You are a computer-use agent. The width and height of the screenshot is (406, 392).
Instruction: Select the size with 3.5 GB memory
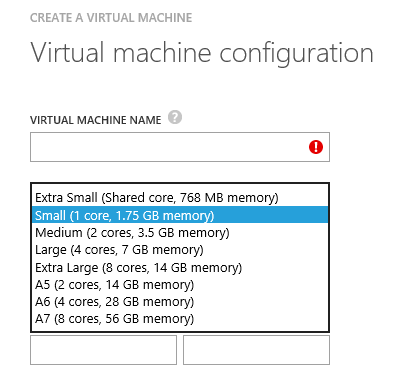180,232
